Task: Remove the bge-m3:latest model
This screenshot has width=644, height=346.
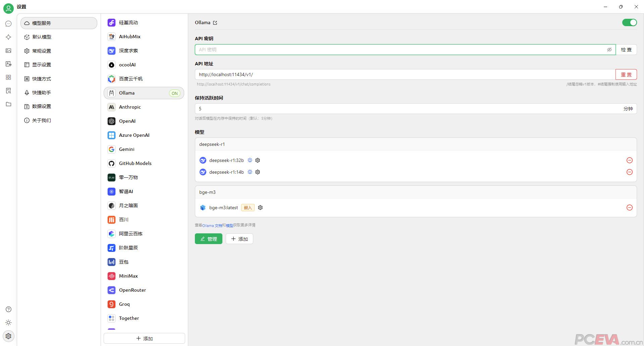Action: pyautogui.click(x=629, y=208)
